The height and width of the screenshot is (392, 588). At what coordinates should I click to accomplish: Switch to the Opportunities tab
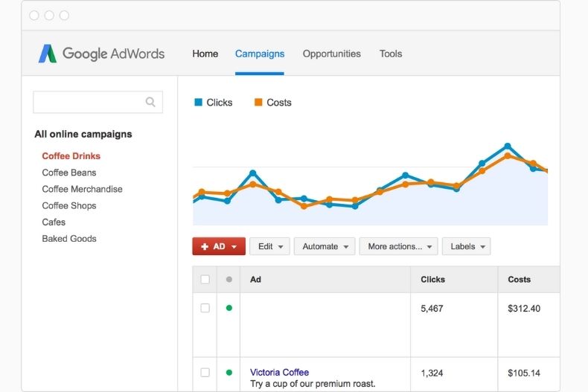tap(332, 54)
